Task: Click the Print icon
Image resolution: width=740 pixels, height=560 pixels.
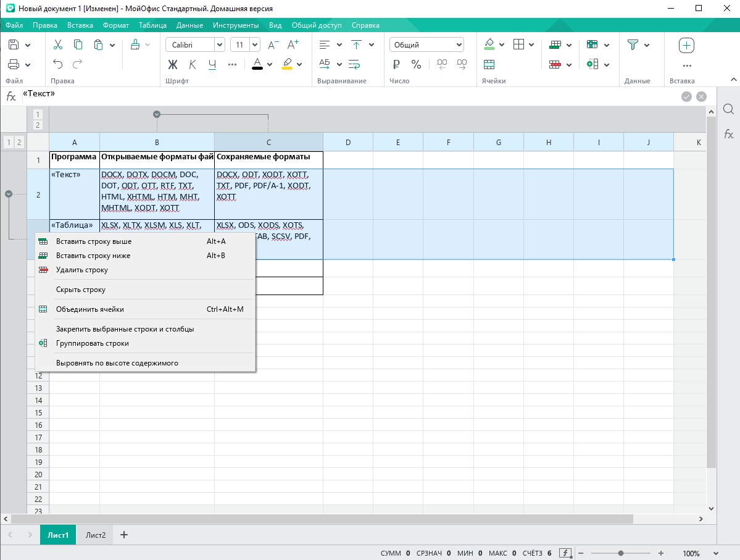Action: click(x=14, y=65)
